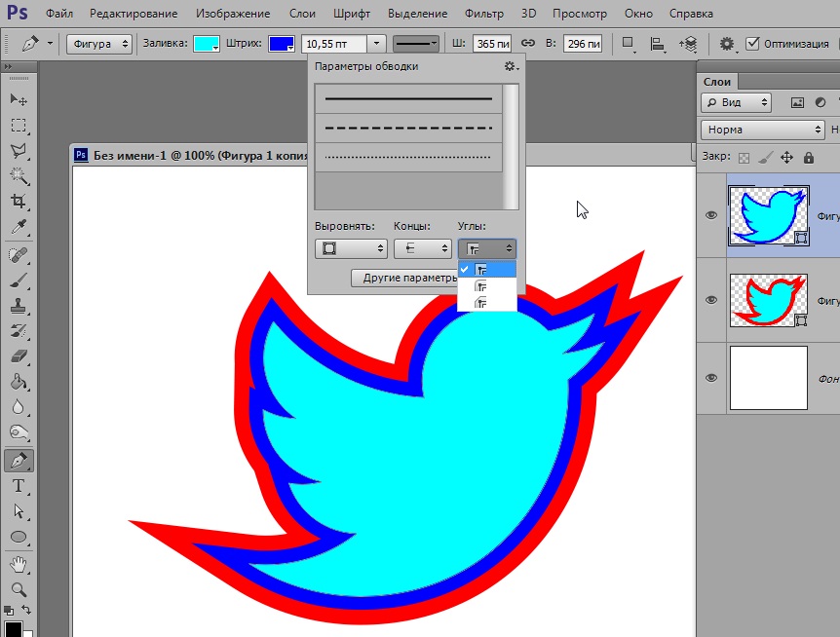Click the Заливка cyan fill swatch
This screenshot has height=637, width=840.
(x=207, y=44)
